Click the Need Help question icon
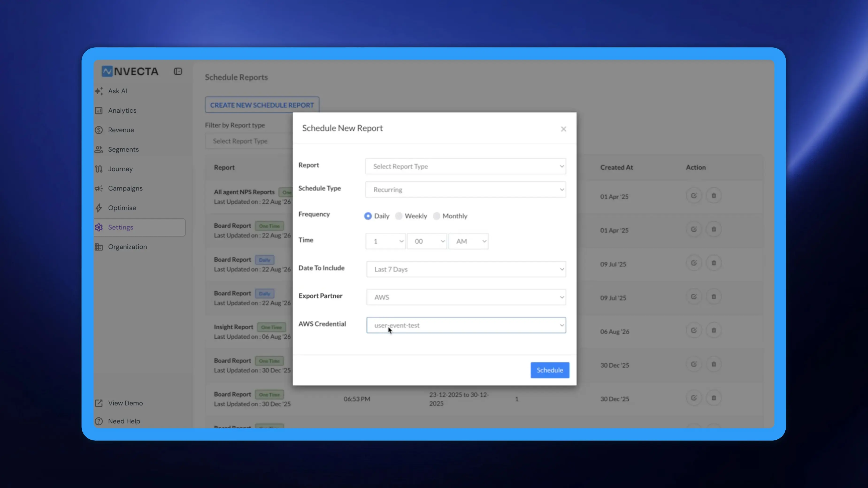The image size is (868, 488). [99, 421]
